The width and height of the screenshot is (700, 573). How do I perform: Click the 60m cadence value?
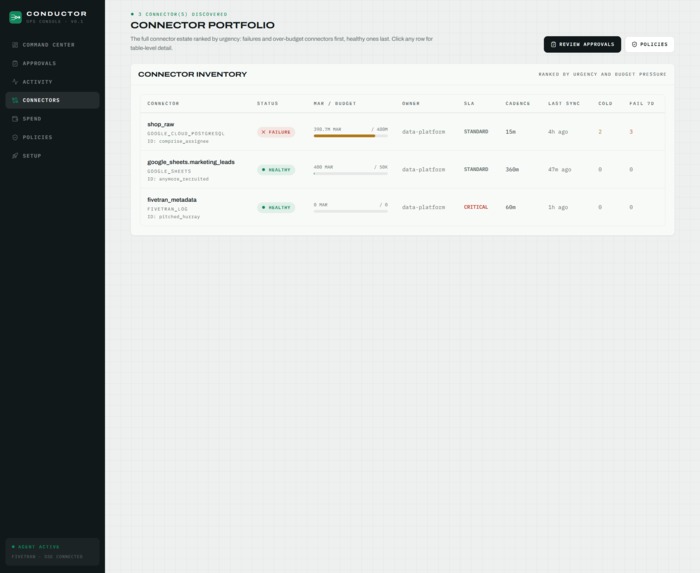point(511,208)
